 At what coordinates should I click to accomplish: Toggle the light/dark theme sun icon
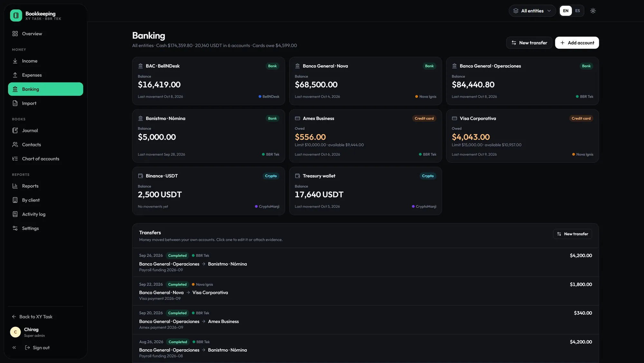coord(593,11)
